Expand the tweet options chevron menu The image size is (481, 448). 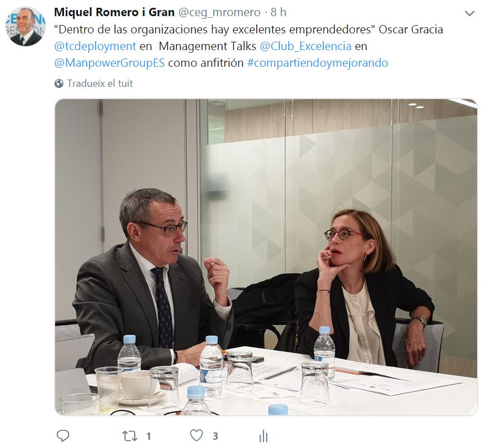point(469,13)
